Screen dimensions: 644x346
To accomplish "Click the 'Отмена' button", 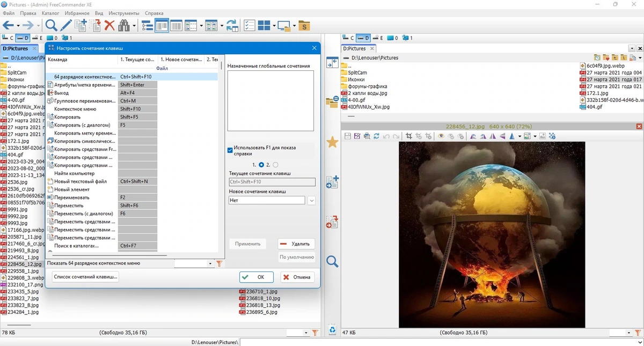I will (x=297, y=277).
